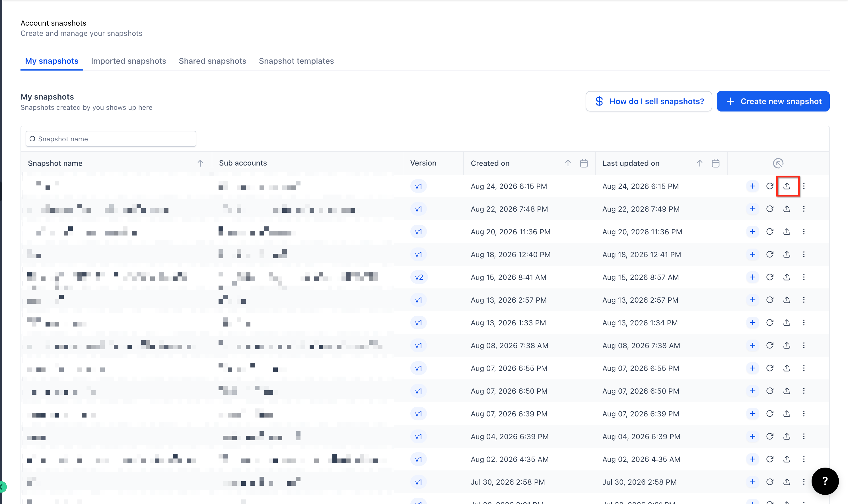848x504 pixels.
Task: Refresh snapshot created Aug 07 6:39 PM
Action: [769, 414]
